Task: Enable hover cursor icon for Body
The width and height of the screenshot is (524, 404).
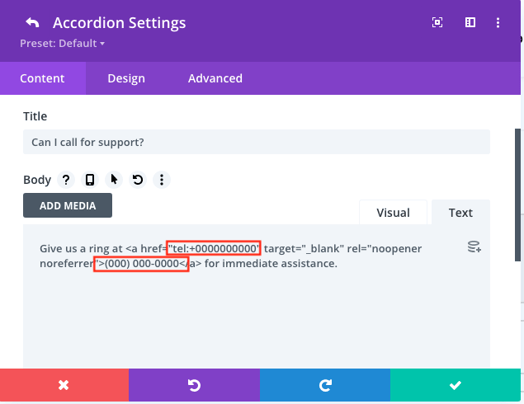Action: tap(114, 180)
